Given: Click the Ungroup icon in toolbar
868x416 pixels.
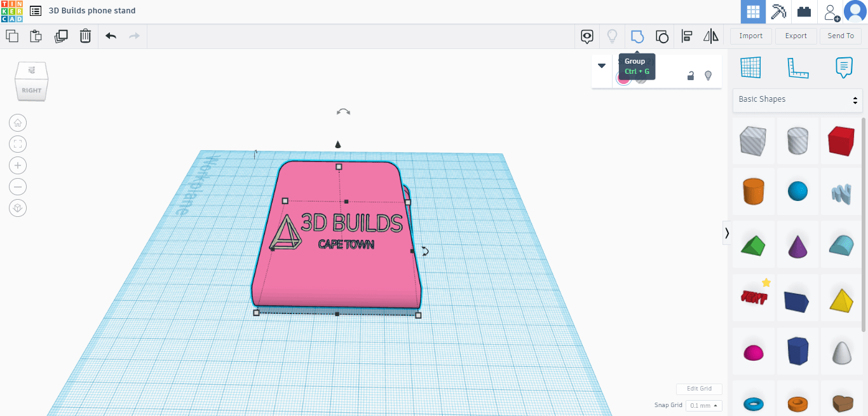Looking at the screenshot, I should tap(661, 36).
